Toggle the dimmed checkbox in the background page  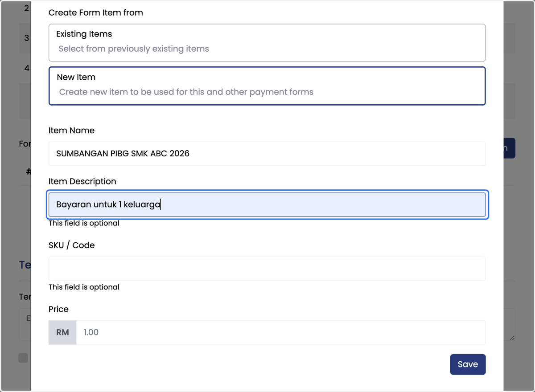(x=23, y=358)
